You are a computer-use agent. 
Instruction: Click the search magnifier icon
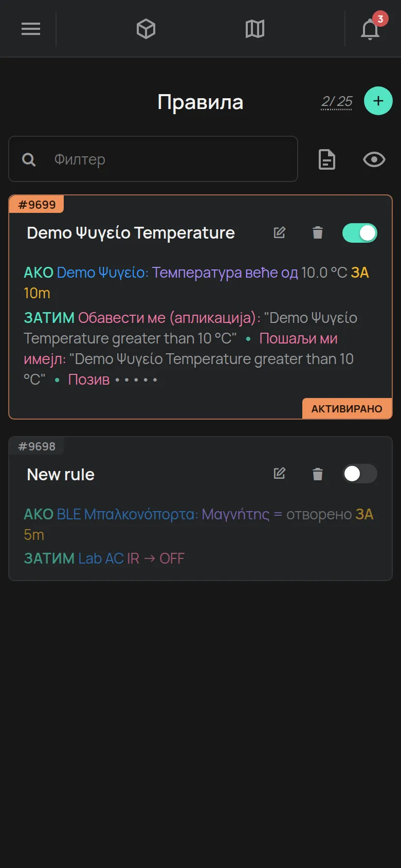click(x=29, y=160)
